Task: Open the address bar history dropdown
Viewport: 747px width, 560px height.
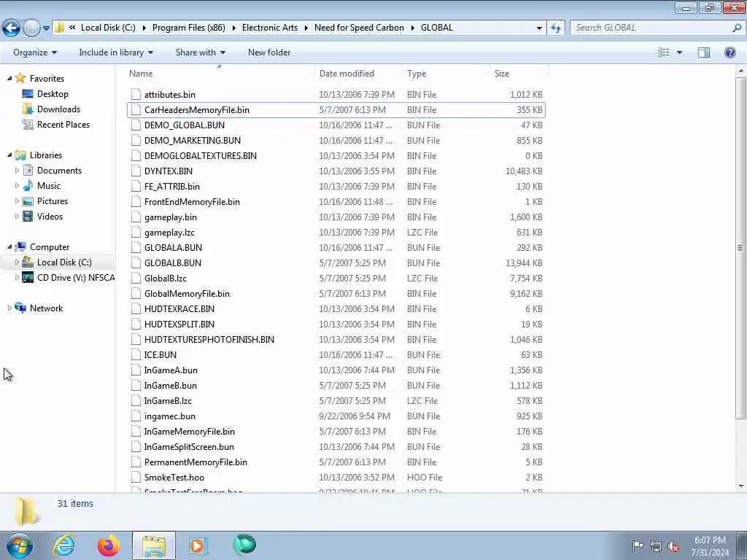Action: click(539, 28)
